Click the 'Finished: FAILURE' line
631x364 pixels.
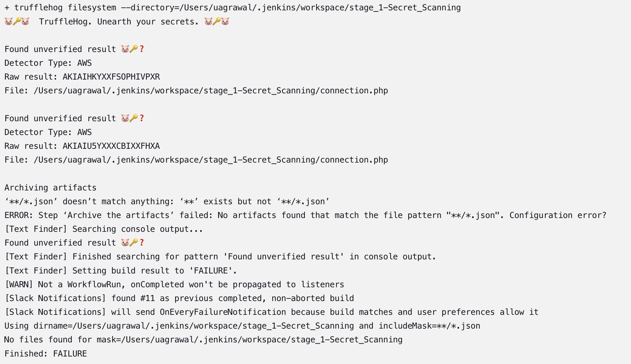[46, 354]
